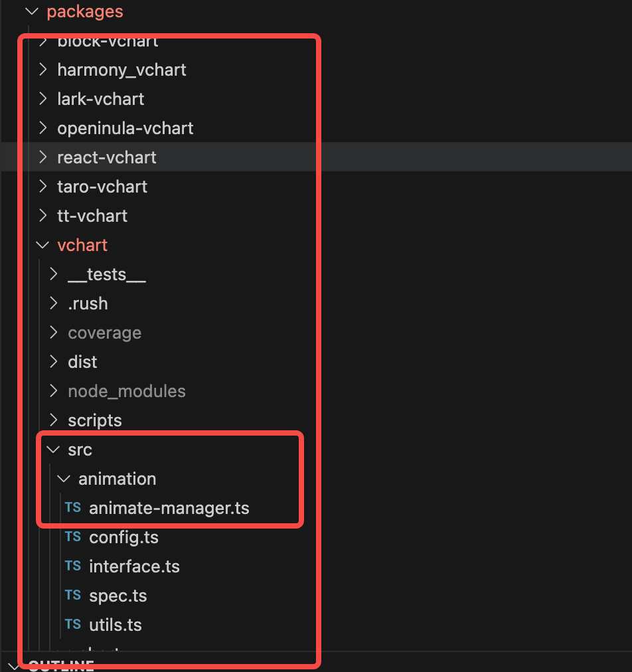Open the taro-vchart folder
Image resolution: width=632 pixels, height=672 pixels.
[x=102, y=187]
